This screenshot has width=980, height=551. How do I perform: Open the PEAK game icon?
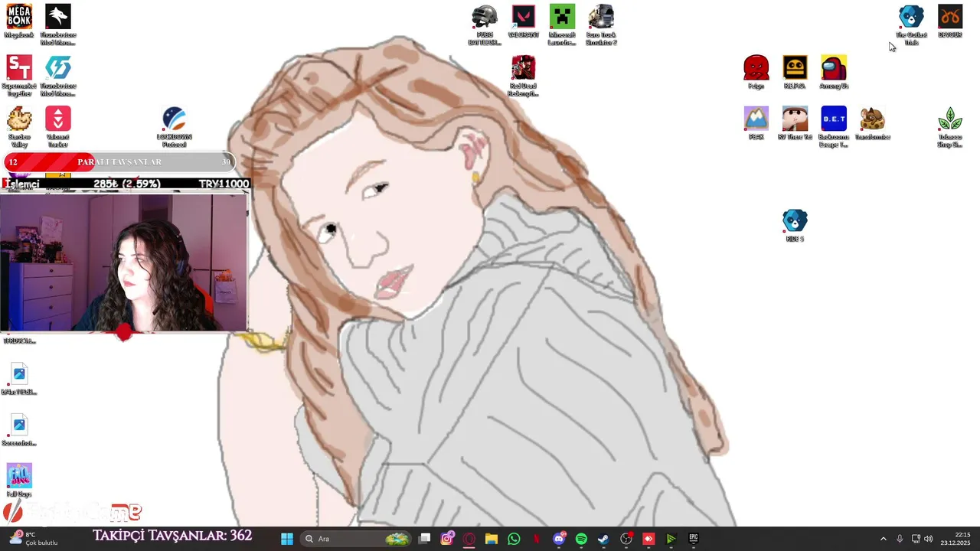[x=756, y=123]
